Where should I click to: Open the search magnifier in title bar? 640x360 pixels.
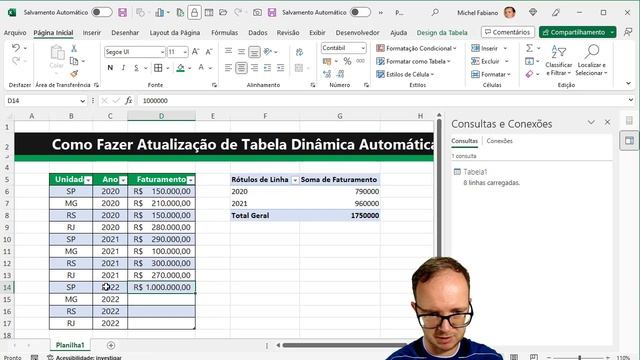[x=435, y=13]
